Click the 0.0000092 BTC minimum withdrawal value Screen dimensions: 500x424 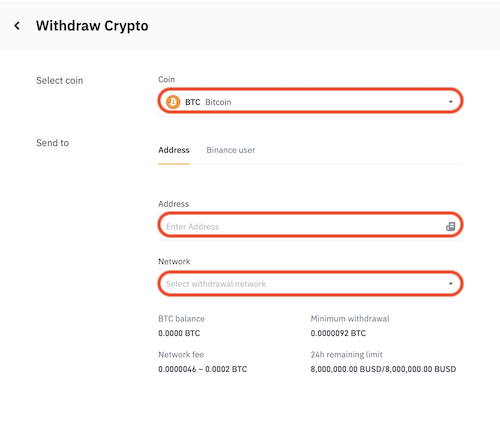[338, 333]
